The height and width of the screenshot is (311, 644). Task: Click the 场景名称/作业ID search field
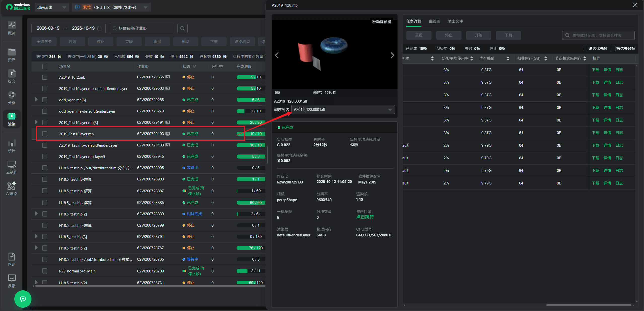pos(141,28)
